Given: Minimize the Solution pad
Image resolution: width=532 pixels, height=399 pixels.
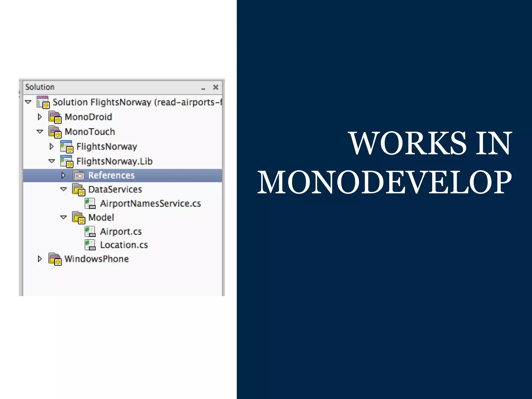Looking at the screenshot, I should tap(203, 88).
